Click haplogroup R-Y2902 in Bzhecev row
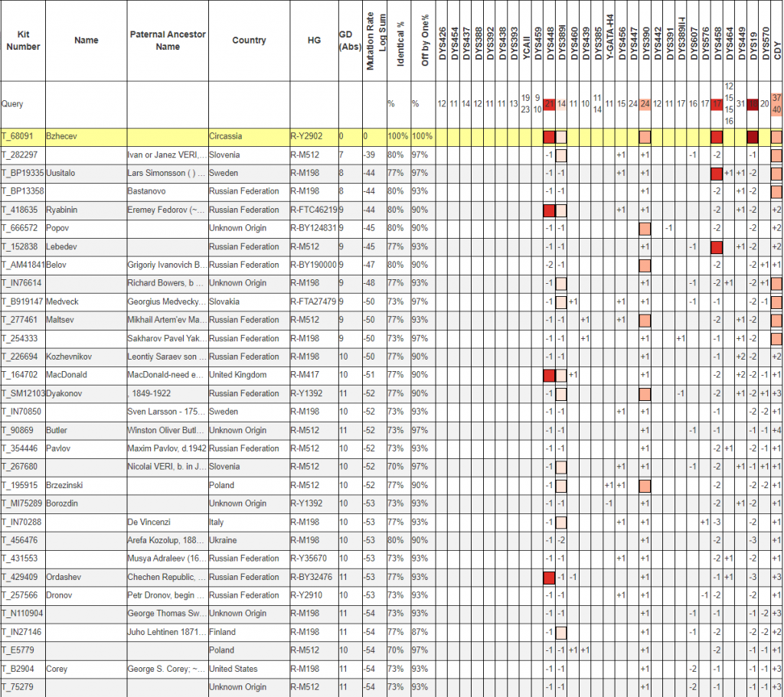The height and width of the screenshot is (697, 784). coord(307,137)
